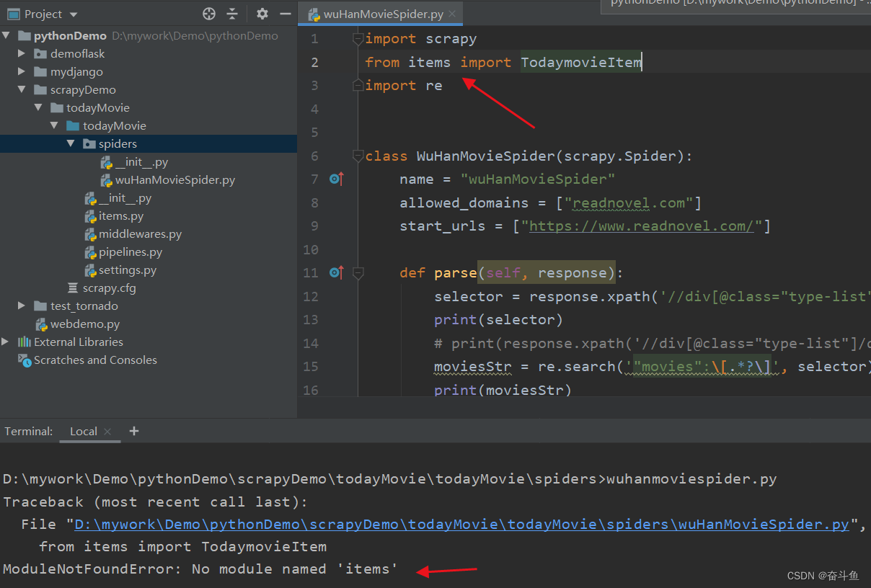871x588 pixels.
Task: Click the print(selector) statement on line 13
Action: [x=498, y=319]
